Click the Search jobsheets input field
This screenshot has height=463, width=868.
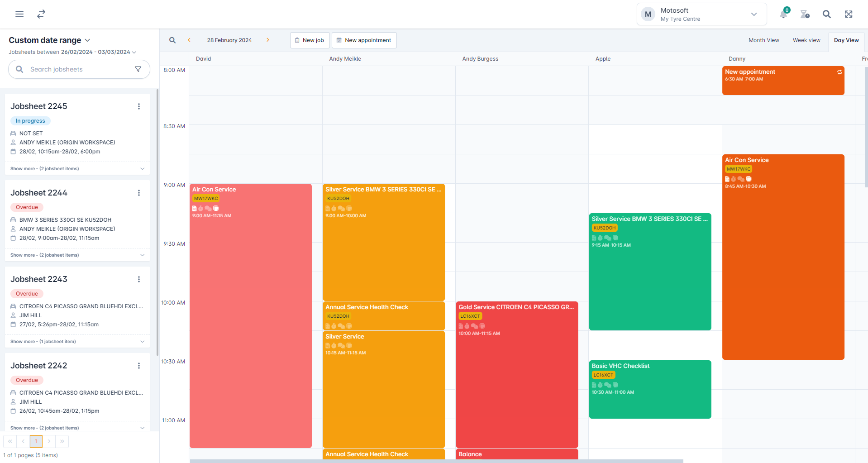(79, 69)
